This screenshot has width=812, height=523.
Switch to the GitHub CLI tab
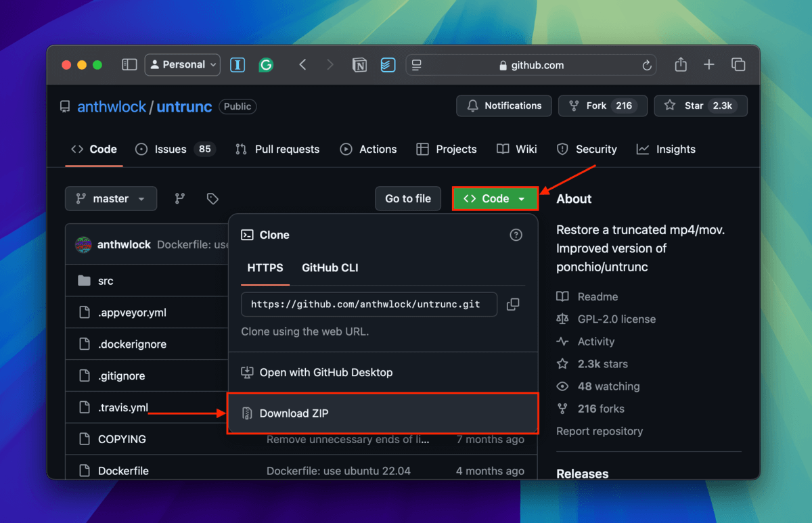click(x=330, y=268)
